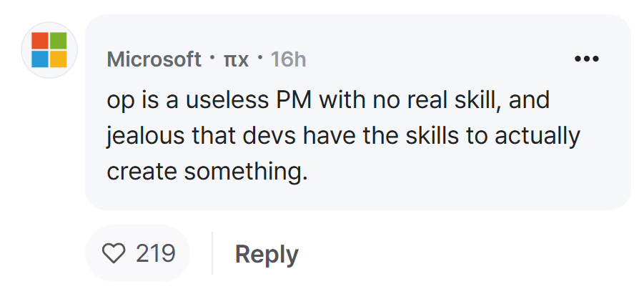Click the 219 like count

156,253
